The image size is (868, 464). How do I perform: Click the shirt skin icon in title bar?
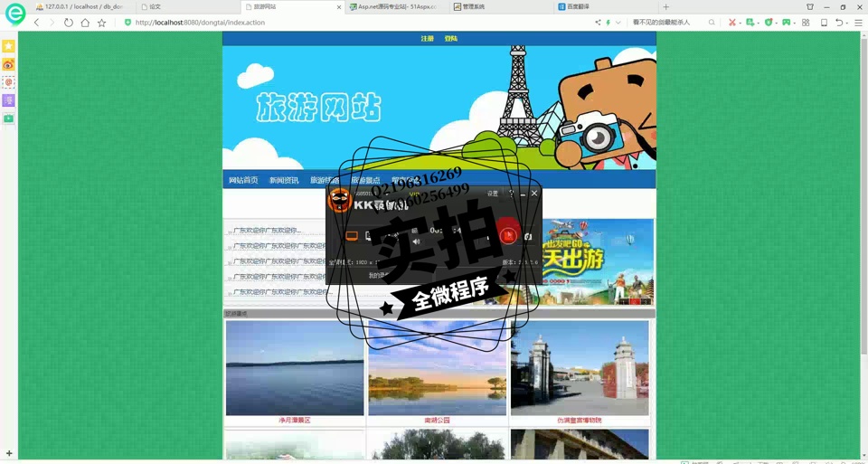(810, 7)
